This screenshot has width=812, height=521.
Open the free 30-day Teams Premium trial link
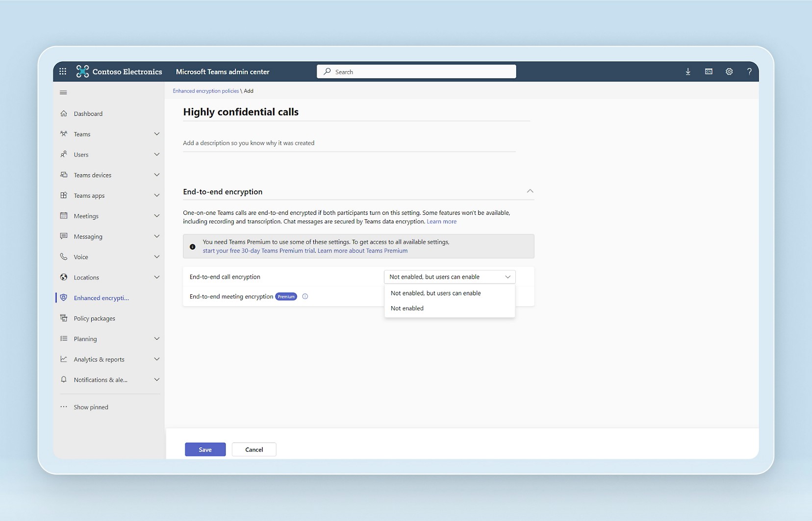pyautogui.click(x=258, y=251)
